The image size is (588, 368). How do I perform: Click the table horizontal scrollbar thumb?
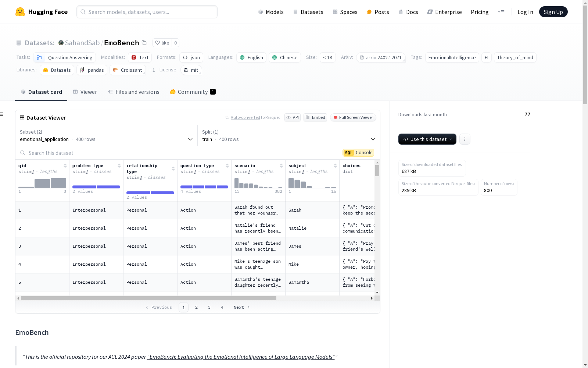(148, 298)
